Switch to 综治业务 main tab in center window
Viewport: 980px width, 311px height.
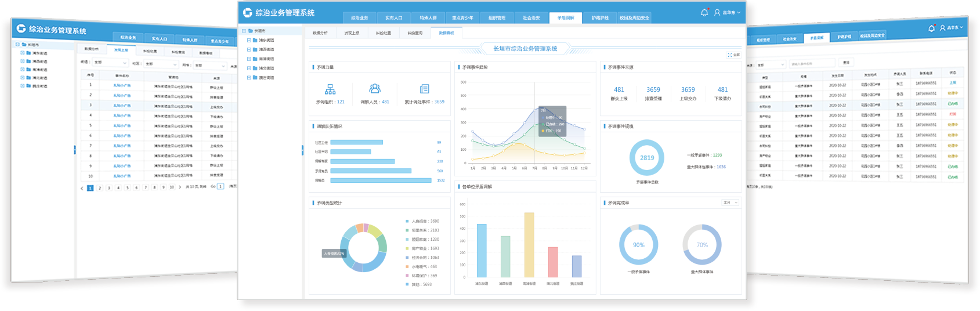pyautogui.click(x=359, y=17)
